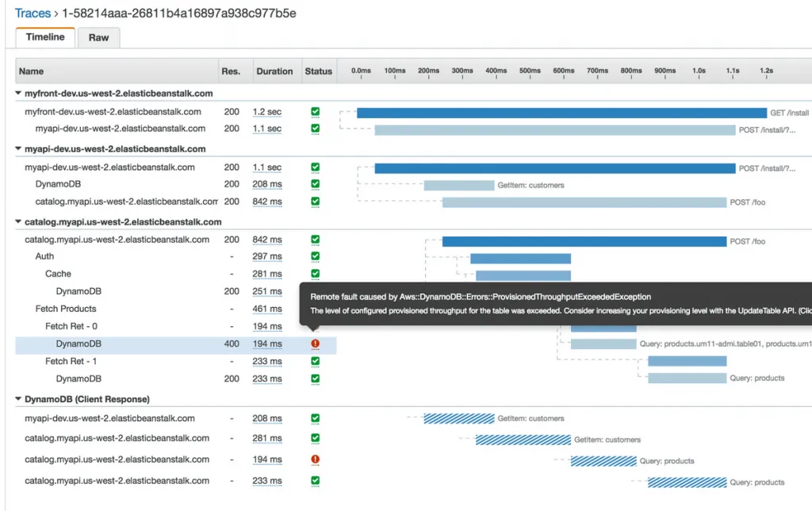812x511 pixels.
Task: Click green status check for DynamoDB 208 ms row
Action: pos(315,184)
